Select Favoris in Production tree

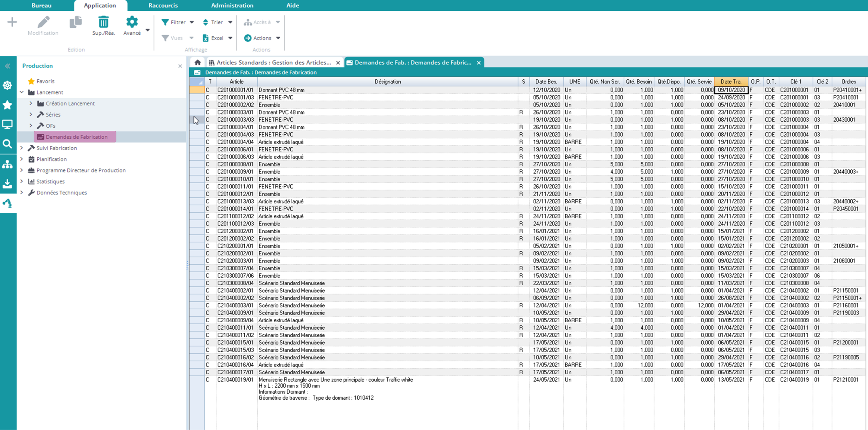[x=45, y=81]
